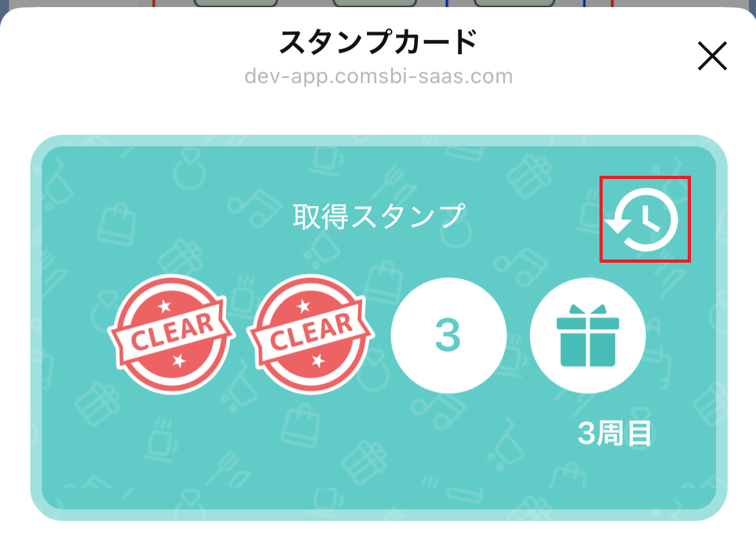This screenshot has height=555, width=756.
Task: Click the dev-app.comsbi-saas.com address text
Action: (379, 76)
